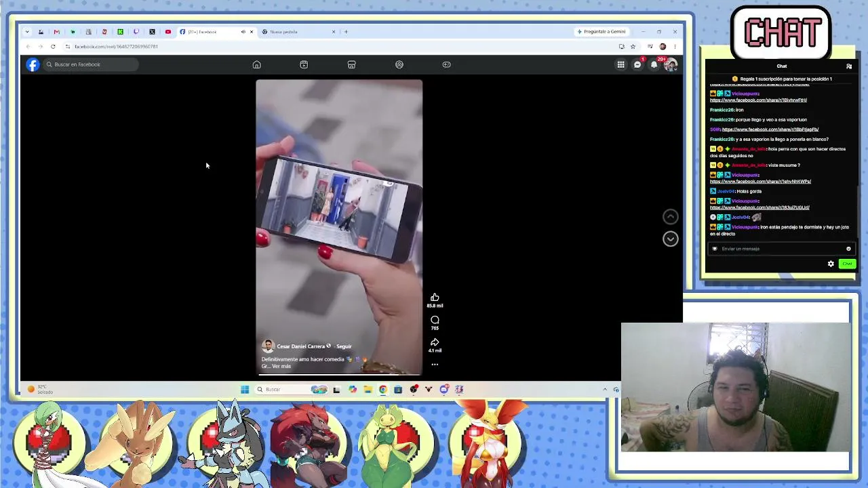Click the Pregúntale a Gemini button
The image size is (868, 488).
[601, 32]
